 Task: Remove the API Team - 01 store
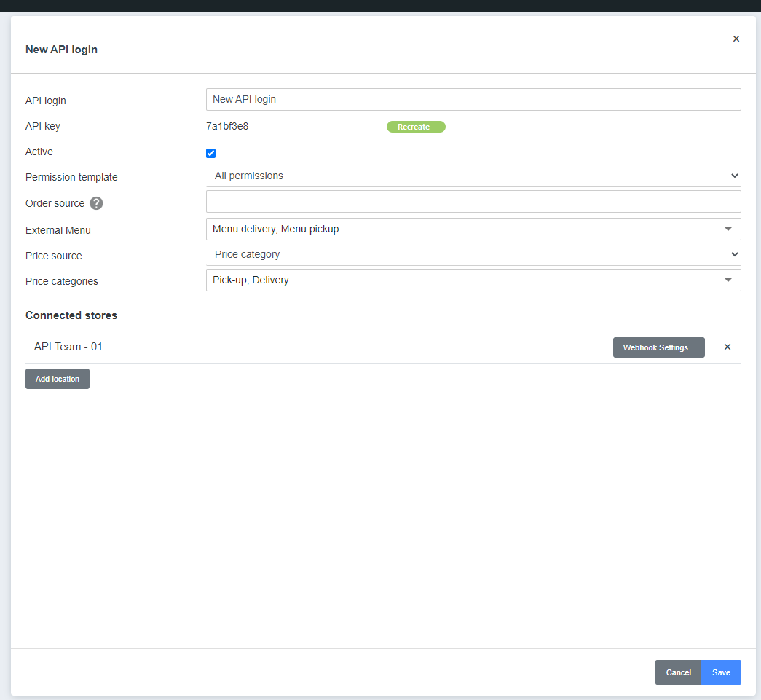click(727, 347)
